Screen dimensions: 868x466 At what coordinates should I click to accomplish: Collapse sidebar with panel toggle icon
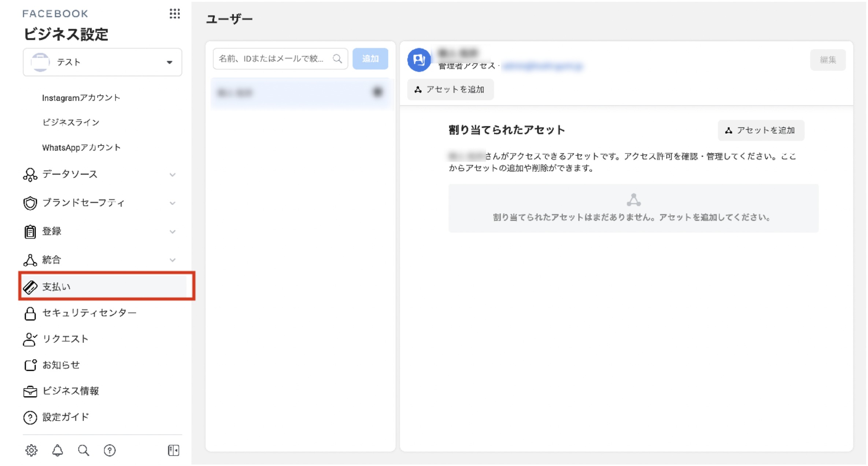tap(173, 450)
